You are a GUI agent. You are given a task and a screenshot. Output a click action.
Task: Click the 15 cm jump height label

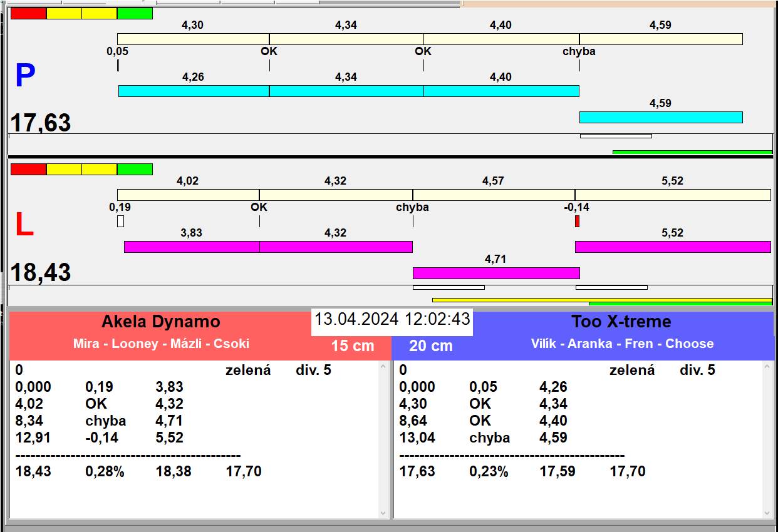click(x=352, y=345)
